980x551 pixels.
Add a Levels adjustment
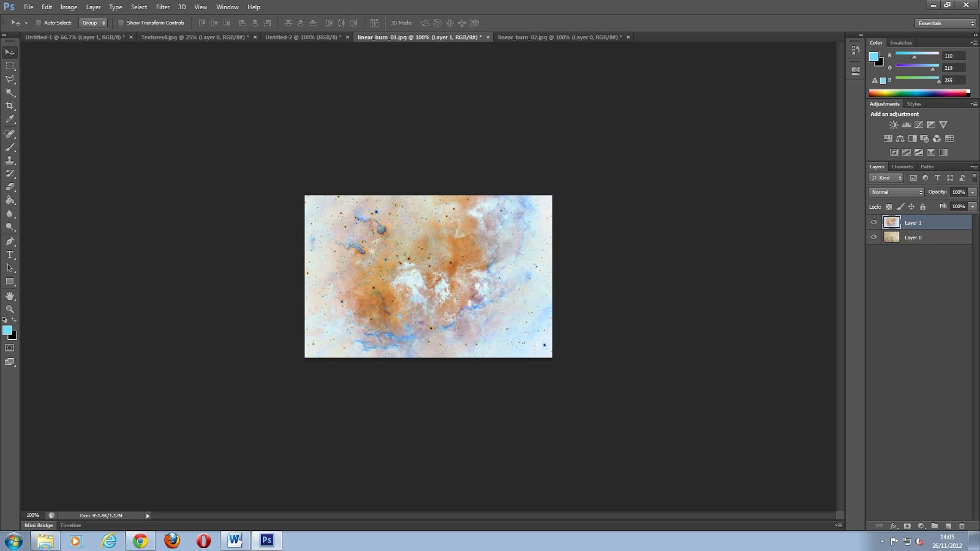(x=906, y=125)
